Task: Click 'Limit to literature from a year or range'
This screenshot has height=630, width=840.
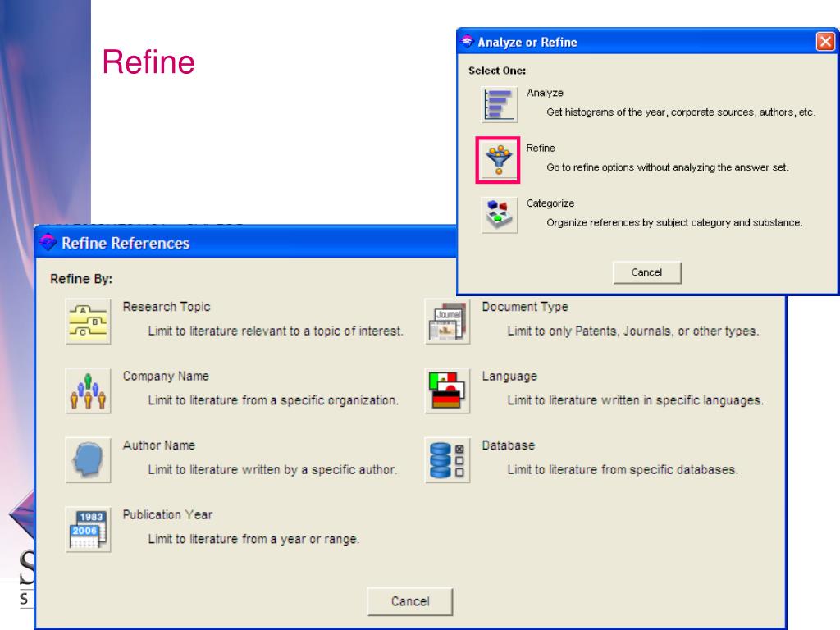Action: click(253, 539)
